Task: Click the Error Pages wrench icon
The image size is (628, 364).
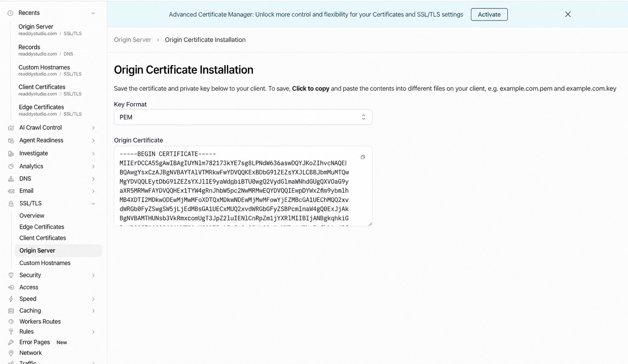Action: [x=11, y=343]
